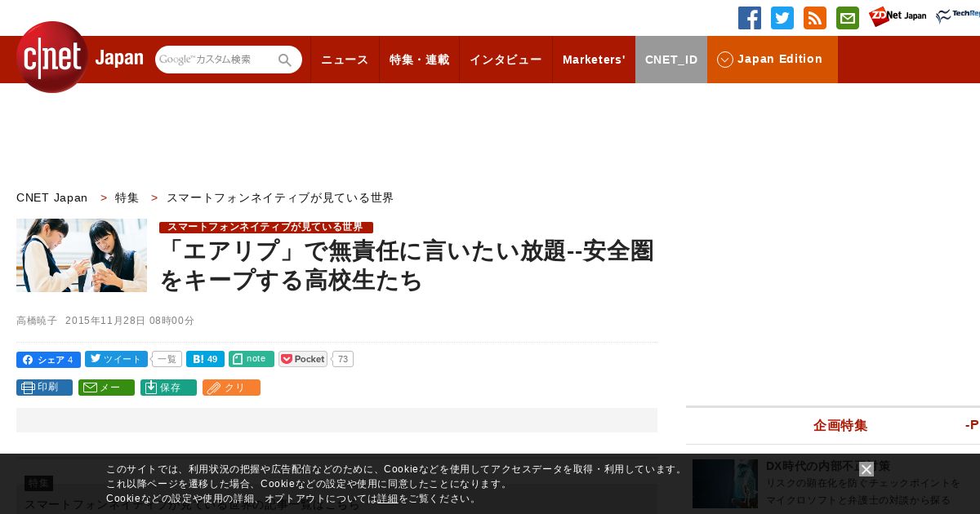The height and width of the screenshot is (514, 980).
Task: Click the search magnifier icon
Action: 285,60
